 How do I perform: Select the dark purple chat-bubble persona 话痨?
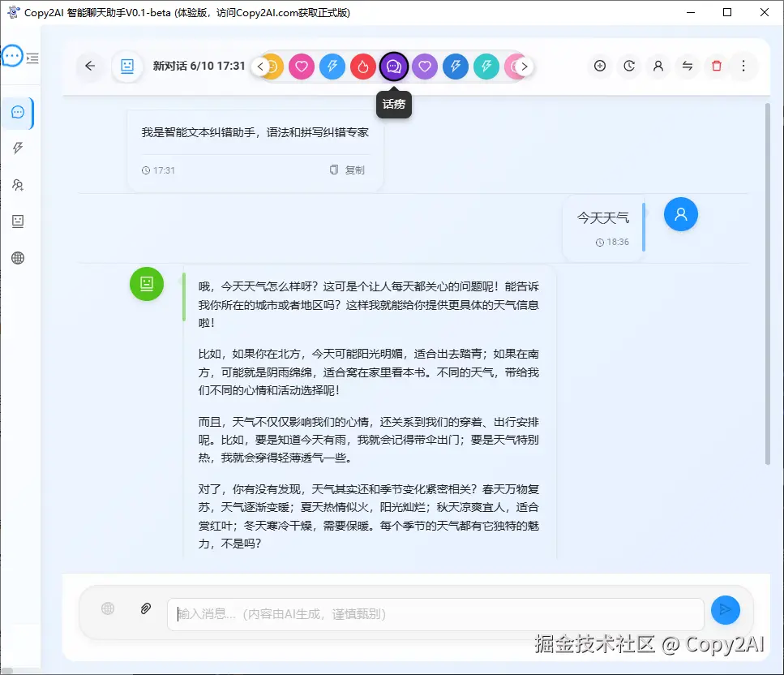coord(394,67)
